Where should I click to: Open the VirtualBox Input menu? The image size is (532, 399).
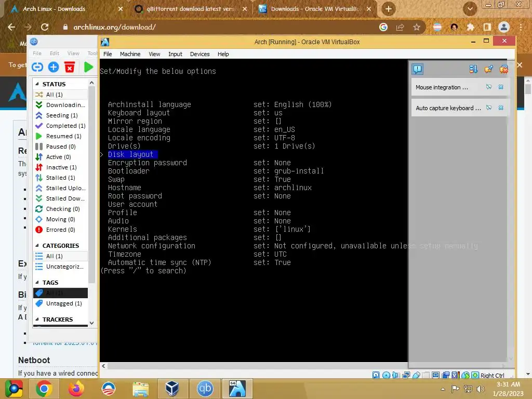(x=175, y=54)
